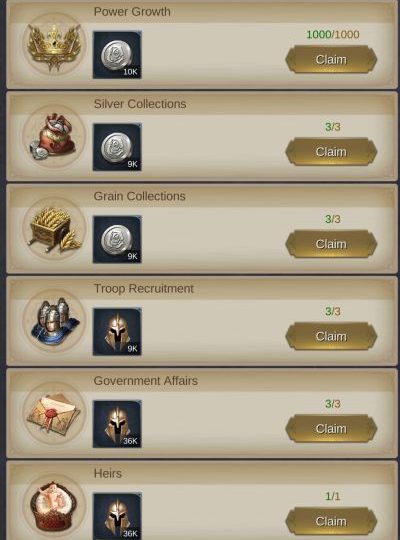Claim the Troop Recruitment reward
Viewport: 400px width, 540px height.
pyautogui.click(x=331, y=336)
